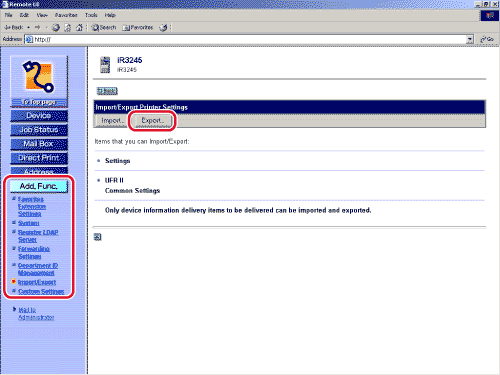The width and height of the screenshot is (500, 375).
Task: Open the Favorites menu
Action: [66, 15]
